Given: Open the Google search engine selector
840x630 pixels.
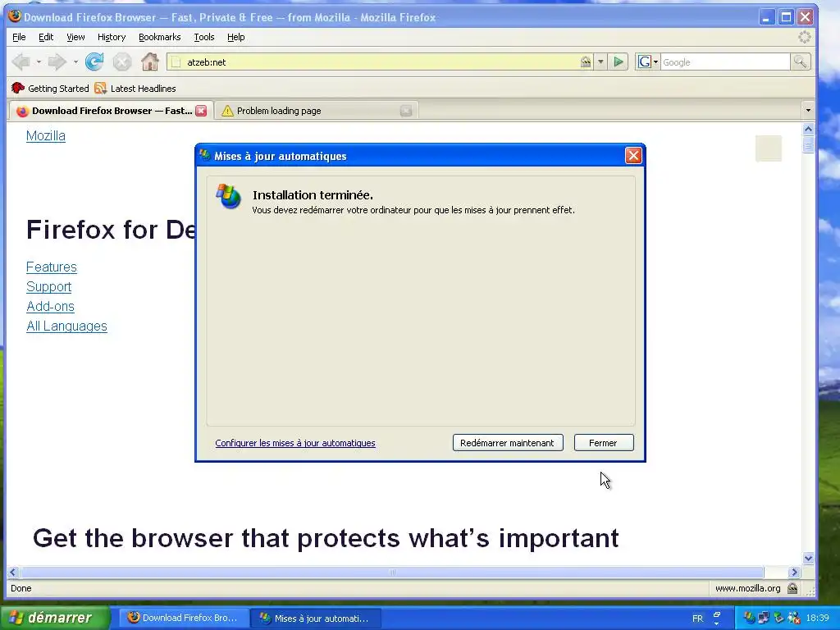Looking at the screenshot, I should [648, 62].
